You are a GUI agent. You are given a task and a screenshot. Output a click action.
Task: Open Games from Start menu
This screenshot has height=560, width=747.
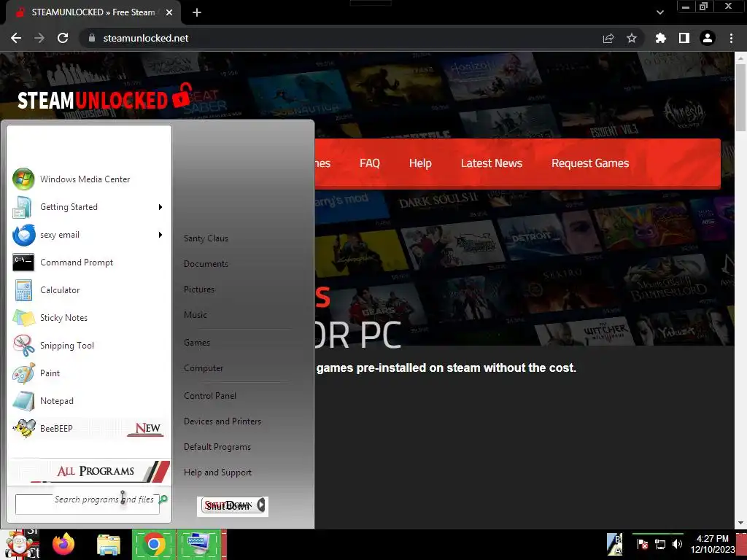(197, 343)
